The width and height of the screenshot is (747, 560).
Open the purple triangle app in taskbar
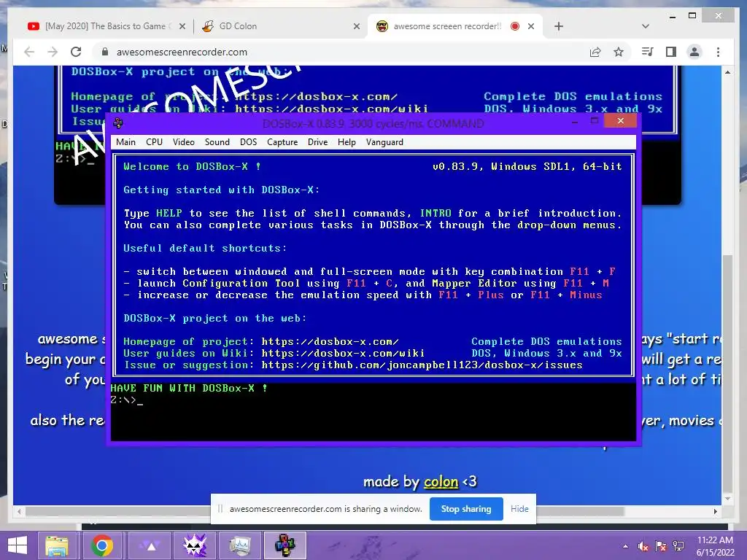pos(150,545)
